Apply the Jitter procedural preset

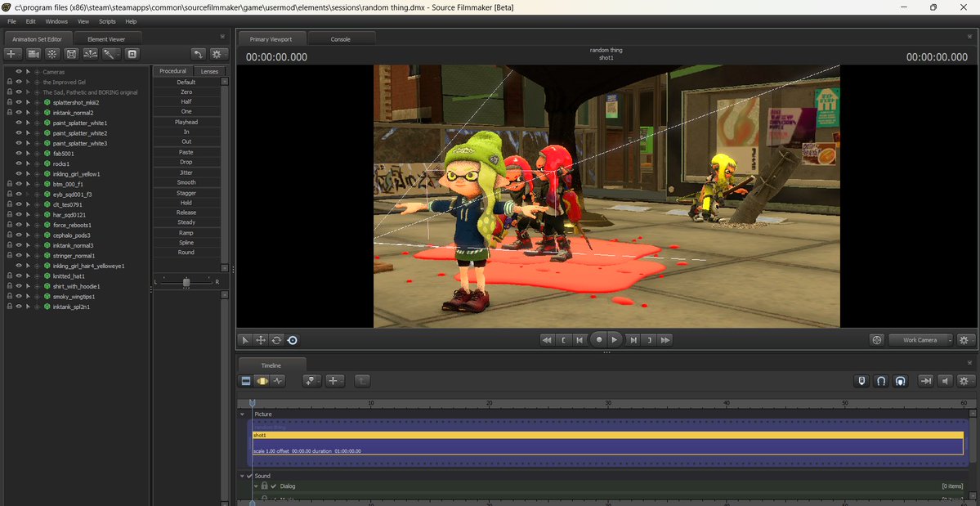click(x=186, y=172)
